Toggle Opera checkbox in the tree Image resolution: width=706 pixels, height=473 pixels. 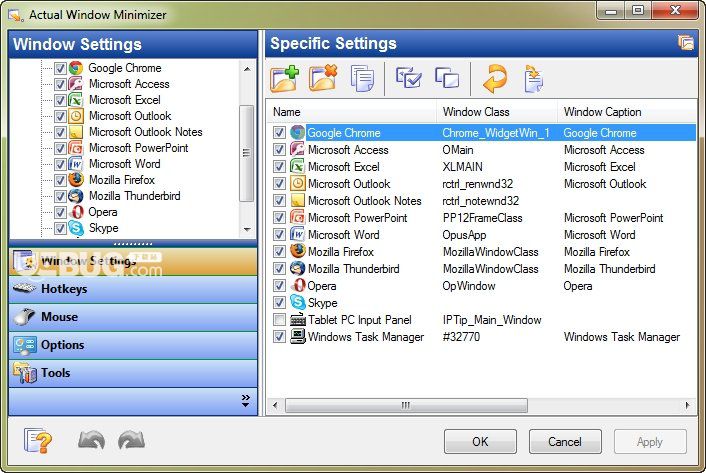[60, 212]
